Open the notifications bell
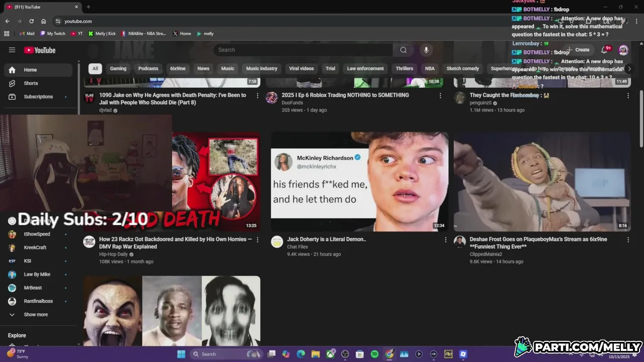 pyautogui.click(x=605, y=50)
